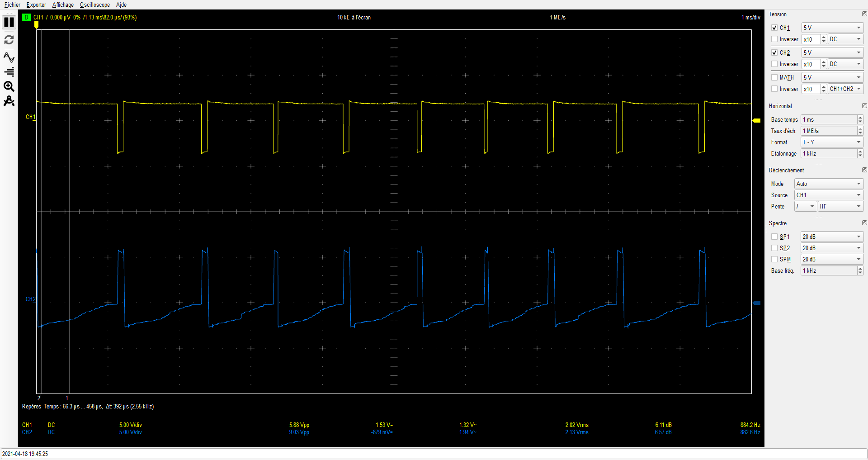Image resolution: width=868 pixels, height=460 pixels.
Task: Enable the MATH channel checkbox
Action: coord(774,78)
